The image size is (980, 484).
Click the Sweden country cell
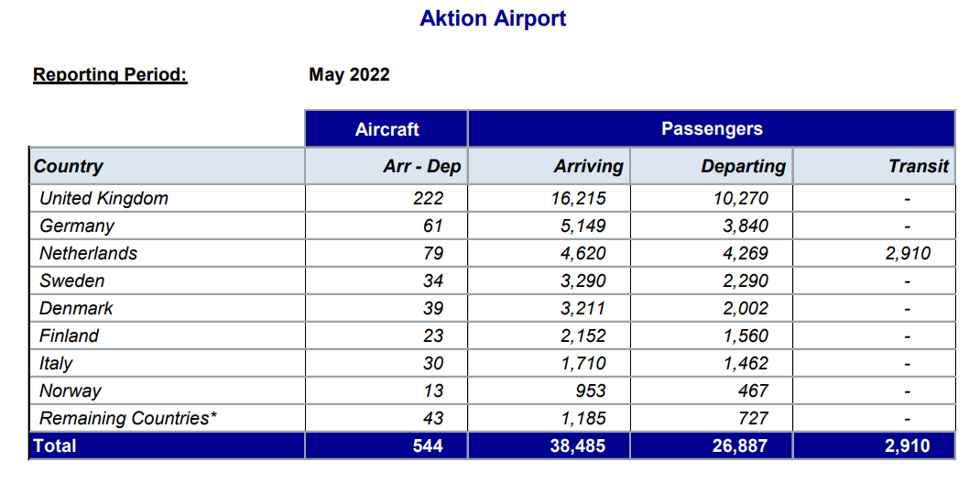pyautogui.click(x=168, y=280)
